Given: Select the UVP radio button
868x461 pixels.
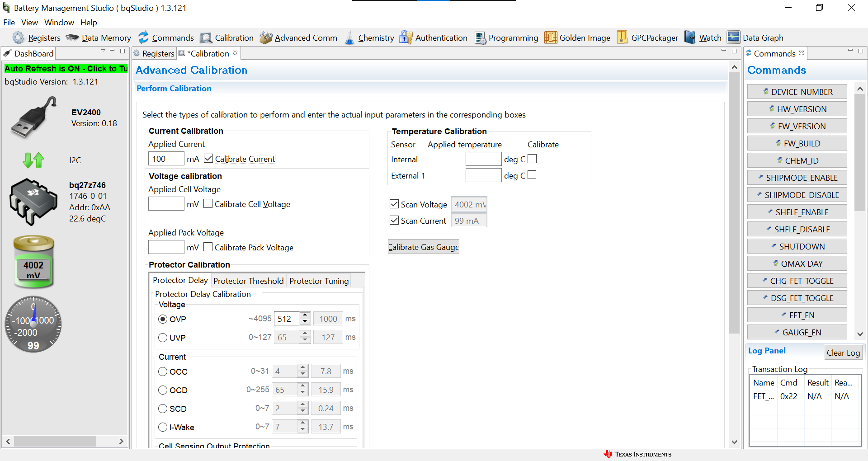Looking at the screenshot, I should (x=163, y=338).
